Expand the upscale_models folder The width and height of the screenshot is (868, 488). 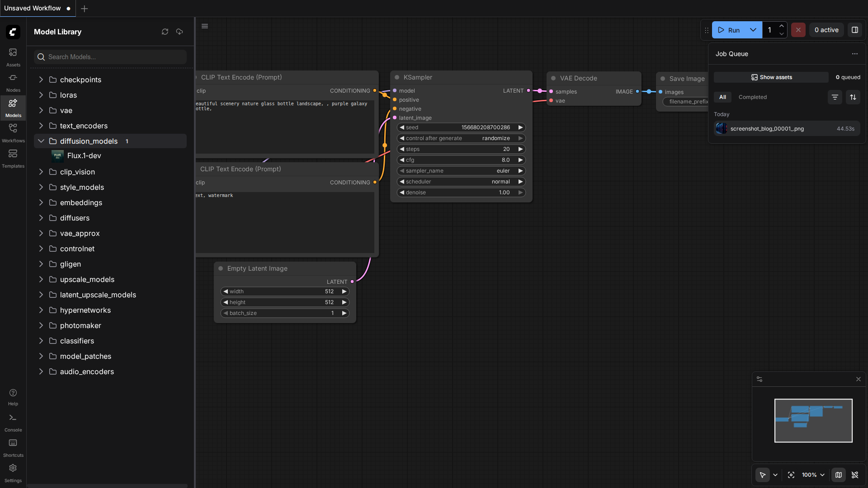41,279
